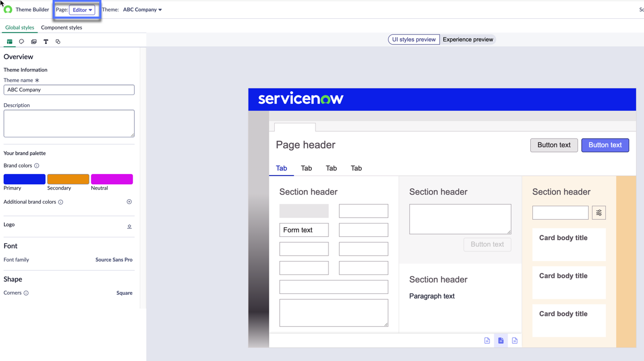Switch to Global styles tab
644x361 pixels.
coord(19,27)
